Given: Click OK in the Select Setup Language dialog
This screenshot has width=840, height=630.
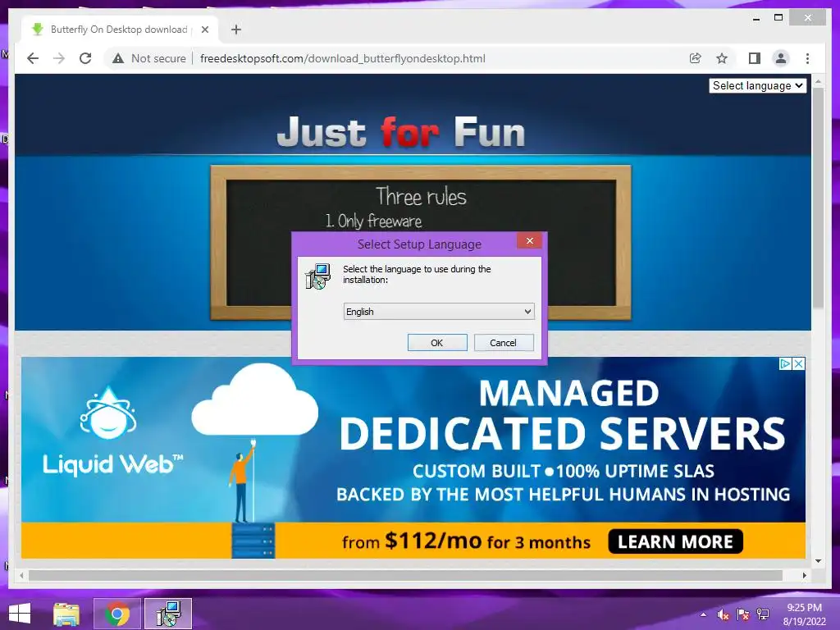Looking at the screenshot, I should 437,343.
